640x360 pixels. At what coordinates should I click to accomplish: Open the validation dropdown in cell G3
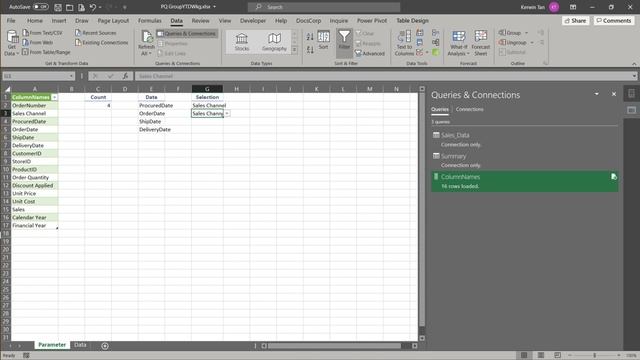[x=227, y=113]
